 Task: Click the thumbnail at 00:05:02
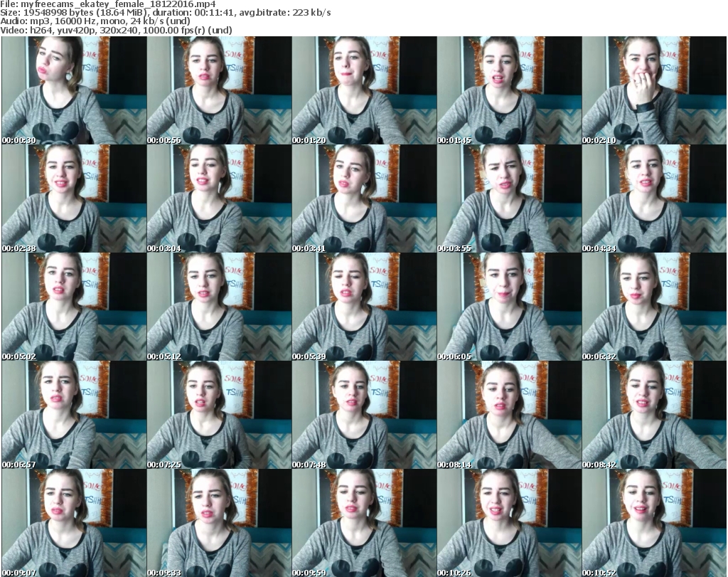tap(73, 307)
